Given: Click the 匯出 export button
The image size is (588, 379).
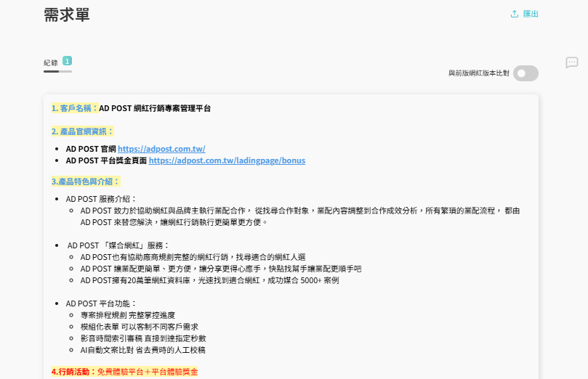Looking at the screenshot, I should pos(524,14).
